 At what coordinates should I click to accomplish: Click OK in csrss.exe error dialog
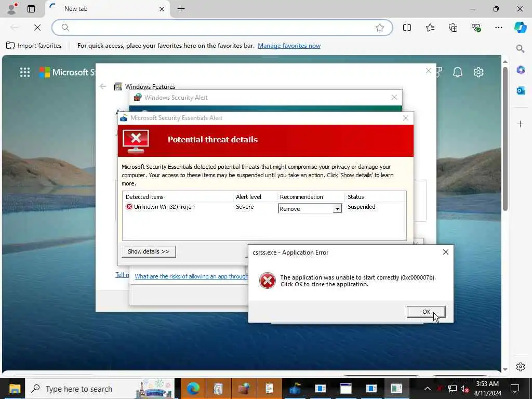[x=426, y=312]
